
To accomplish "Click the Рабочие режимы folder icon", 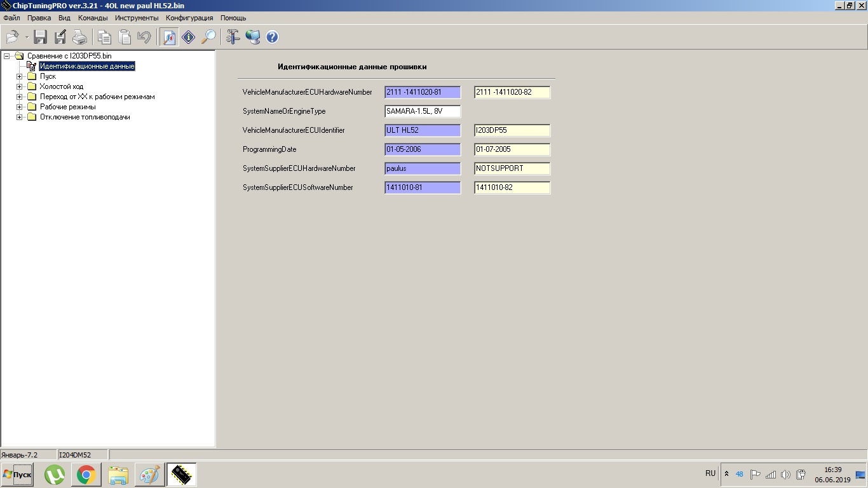I will [x=32, y=107].
